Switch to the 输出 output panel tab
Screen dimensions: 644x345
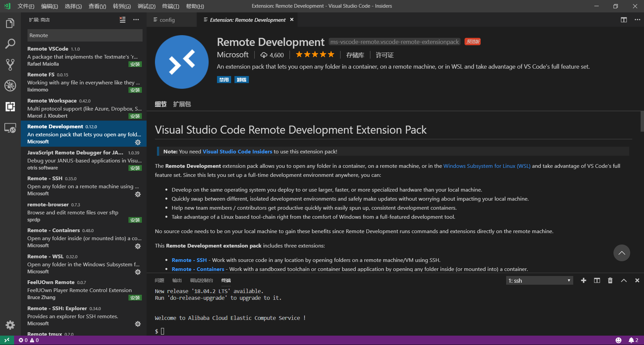[177, 280]
